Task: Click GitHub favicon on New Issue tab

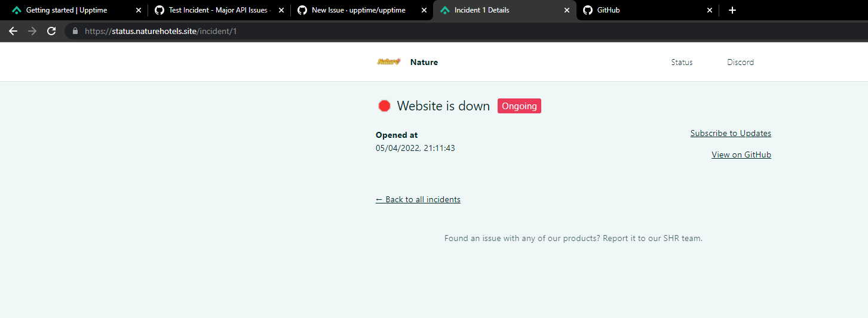Action: 302,10
